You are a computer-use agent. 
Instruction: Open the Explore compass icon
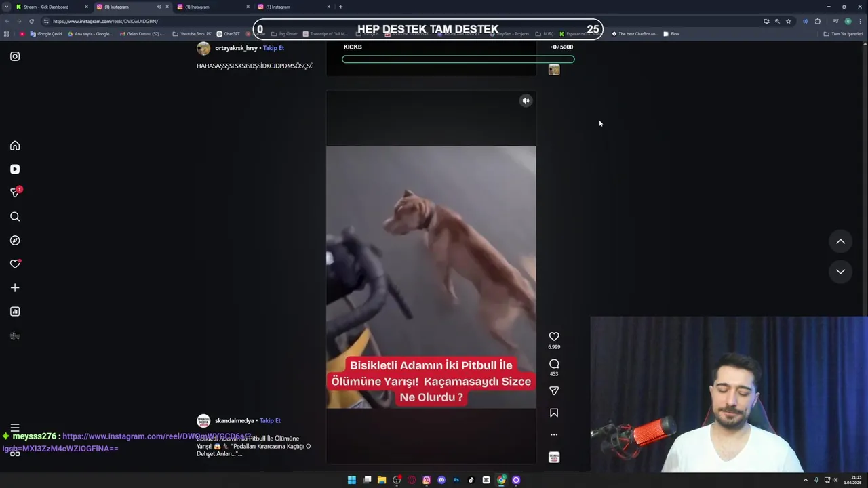(x=15, y=241)
